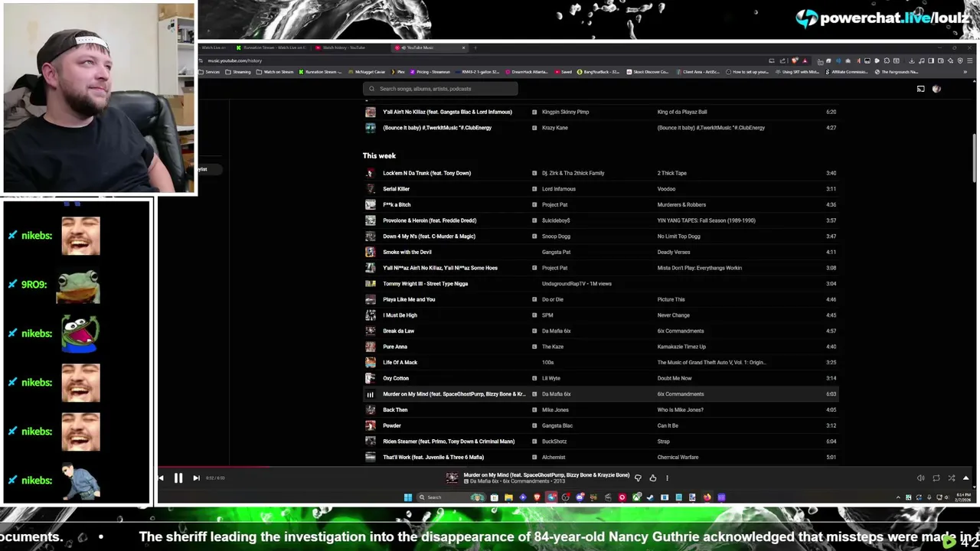Open the Saved bookmark

point(563,72)
